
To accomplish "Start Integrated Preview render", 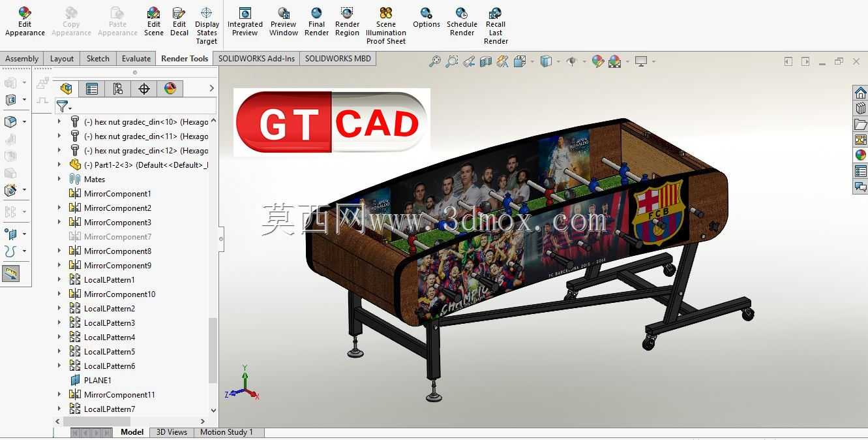I will click(245, 22).
